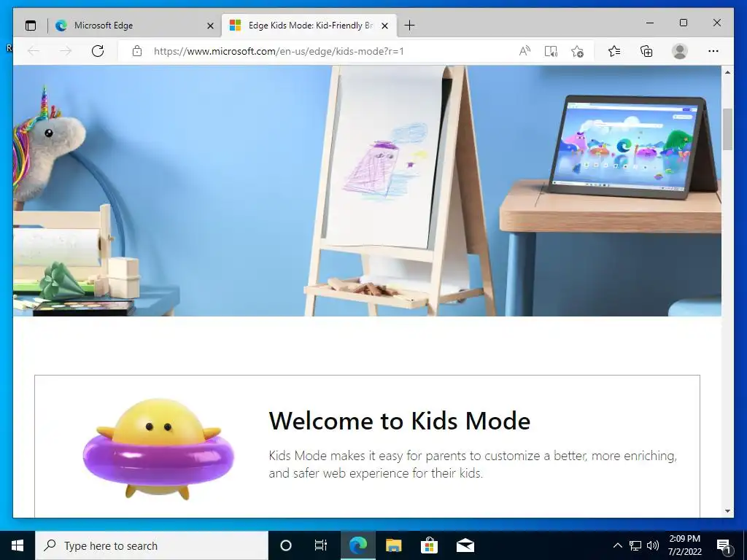747x560 pixels.
Task: Click the scroll up arrow
Action: point(727,72)
